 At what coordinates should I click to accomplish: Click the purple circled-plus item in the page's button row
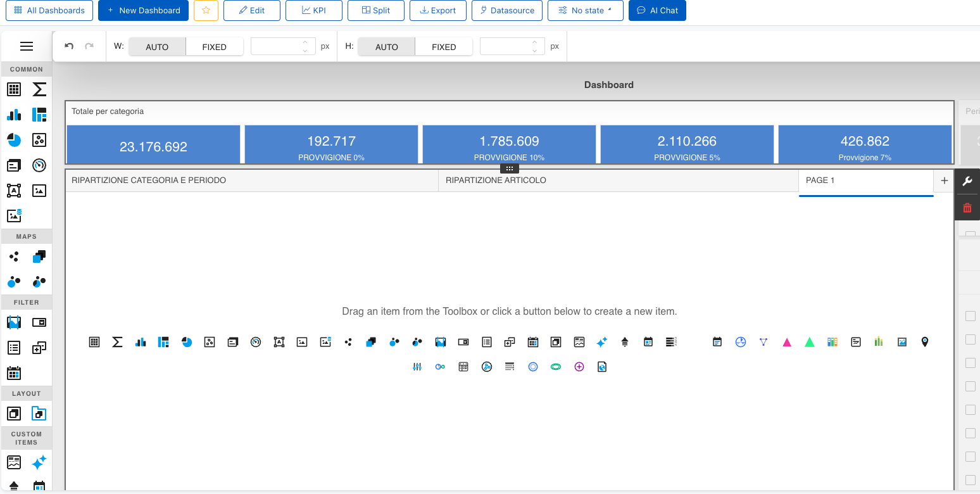[579, 367]
